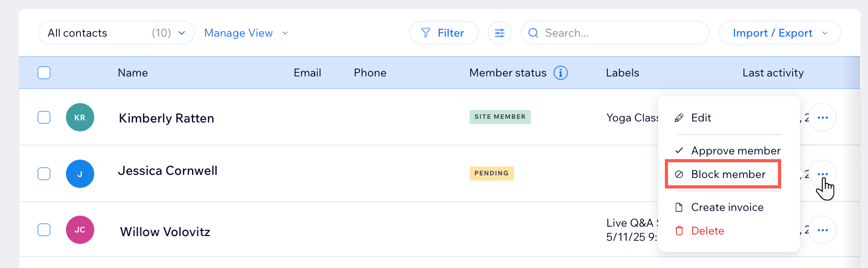Viewport: 868px width, 268px height.
Task: Click the Email column header
Action: pyautogui.click(x=307, y=73)
